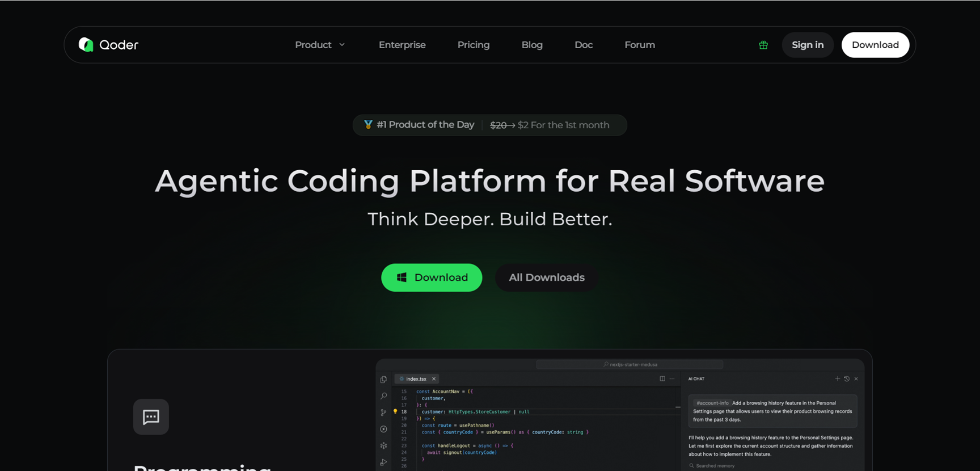Expand the Product menu chevron
980x471 pixels.
(342, 45)
